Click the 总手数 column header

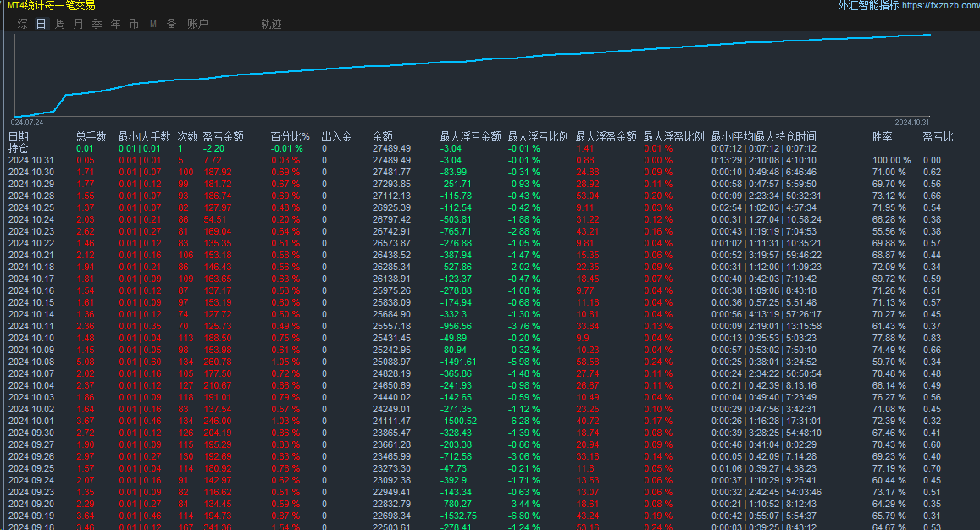point(91,136)
